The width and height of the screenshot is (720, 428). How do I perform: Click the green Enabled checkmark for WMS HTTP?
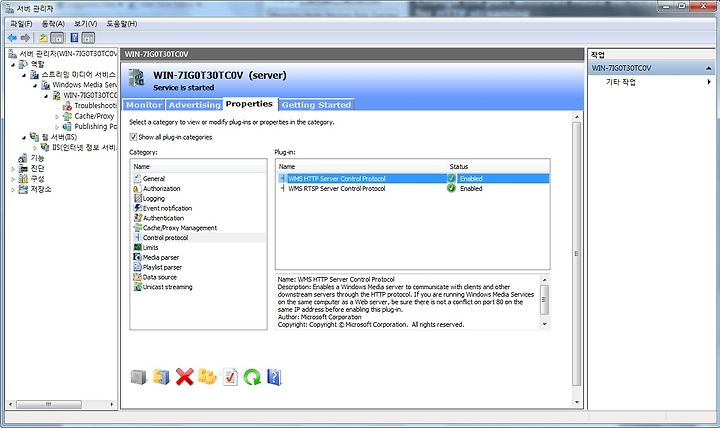[451, 178]
